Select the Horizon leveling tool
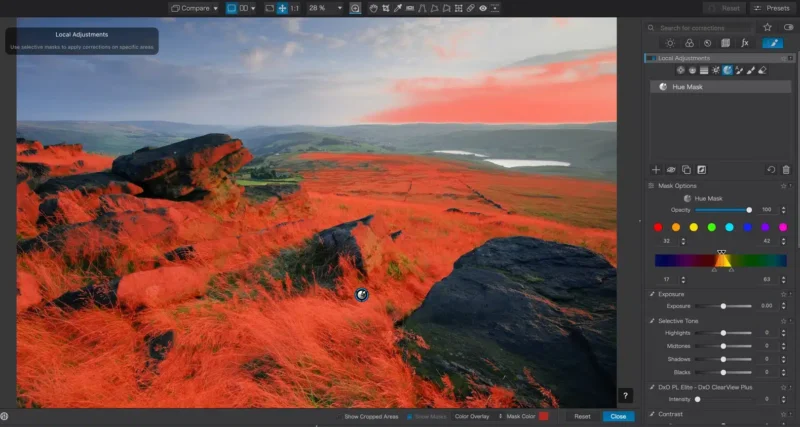The width and height of the screenshot is (800, 427). pyautogui.click(x=410, y=8)
